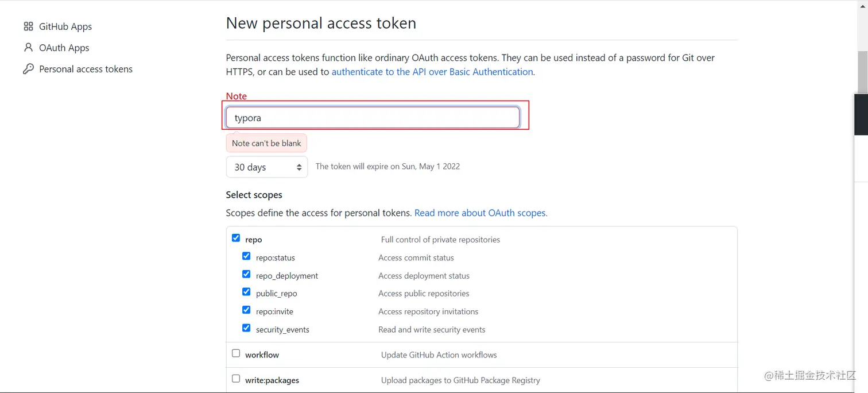The height and width of the screenshot is (393, 868).
Task: Go to OAuth Apps section
Action: click(x=64, y=48)
